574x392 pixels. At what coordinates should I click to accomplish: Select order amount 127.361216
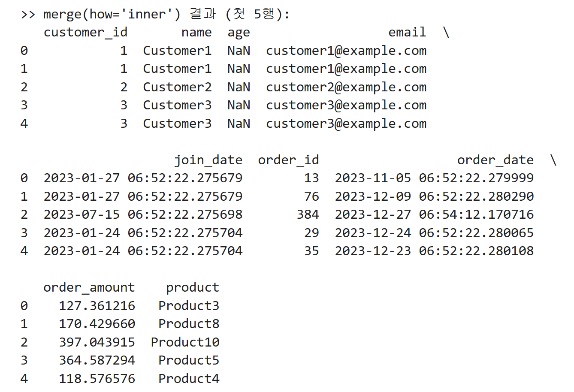[x=97, y=306]
